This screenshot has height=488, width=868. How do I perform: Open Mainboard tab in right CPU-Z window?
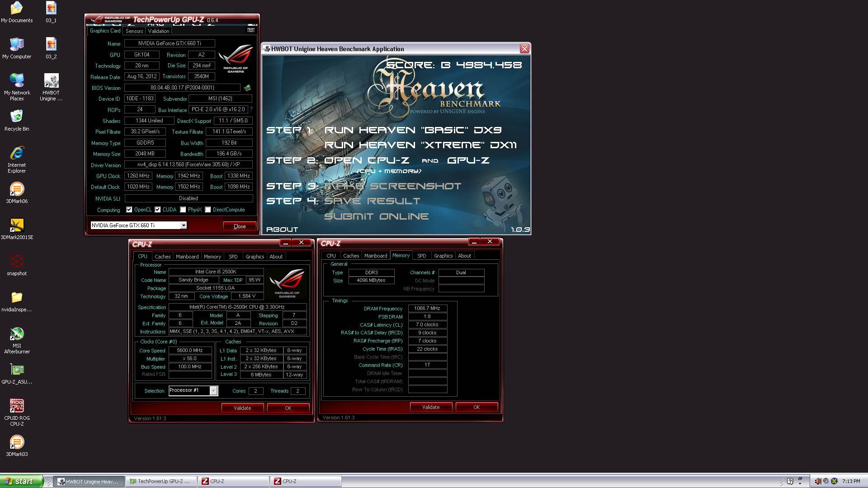376,256
